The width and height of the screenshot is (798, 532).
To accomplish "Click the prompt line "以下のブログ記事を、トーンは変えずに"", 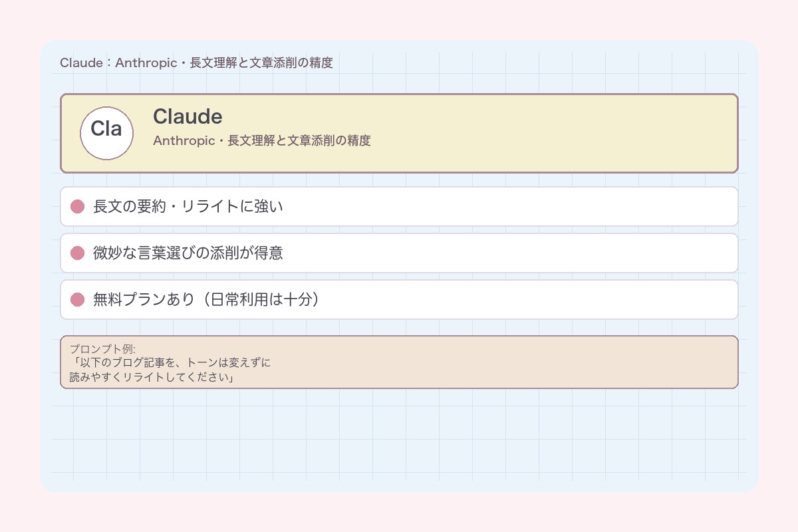I will click(170, 363).
